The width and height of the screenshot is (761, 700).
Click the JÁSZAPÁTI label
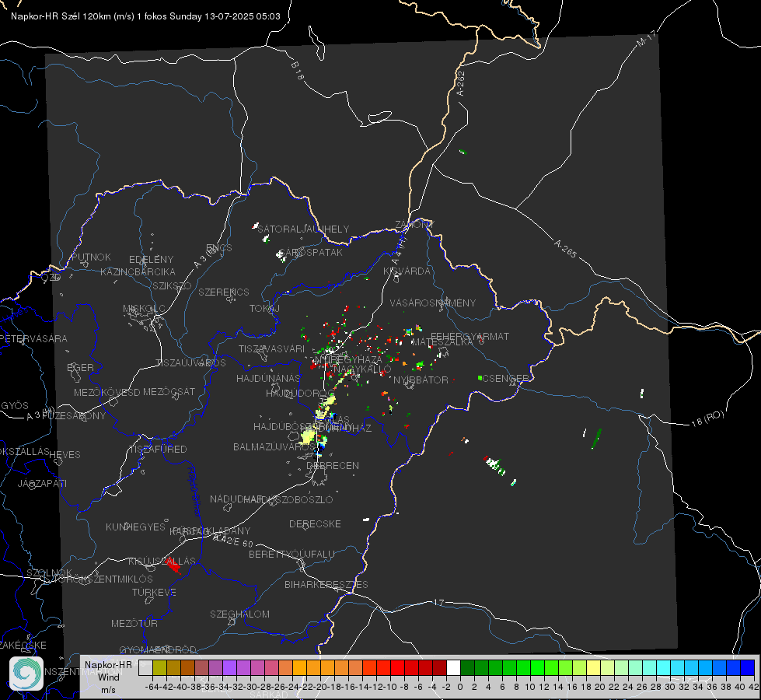42,483
